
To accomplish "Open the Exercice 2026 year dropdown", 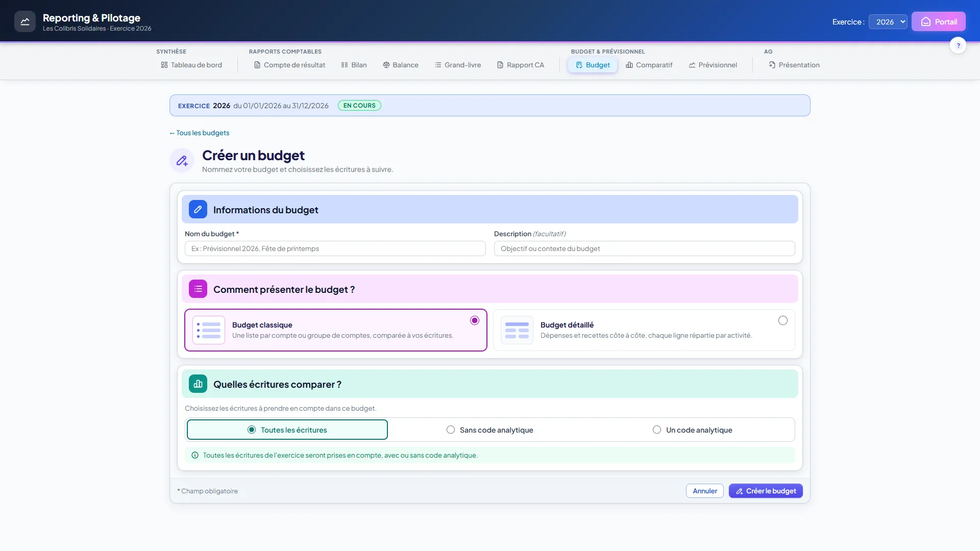I will pos(888,21).
